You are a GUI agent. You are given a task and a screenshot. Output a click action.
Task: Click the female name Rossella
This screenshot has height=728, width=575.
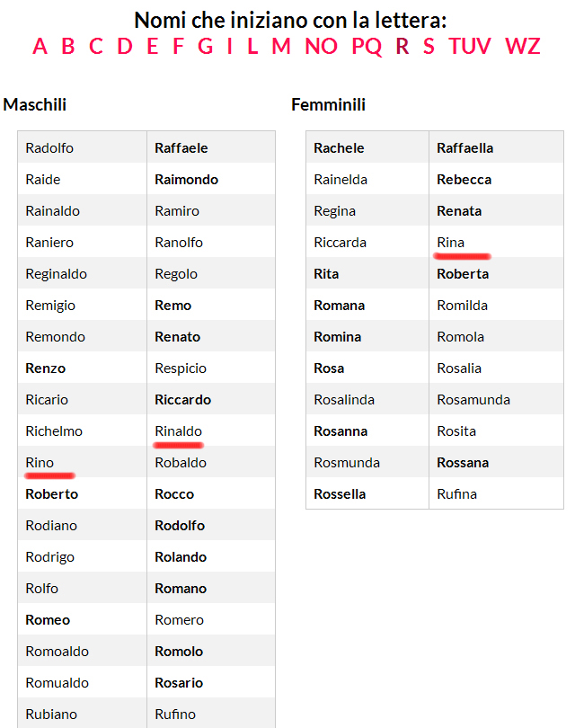pyautogui.click(x=340, y=494)
